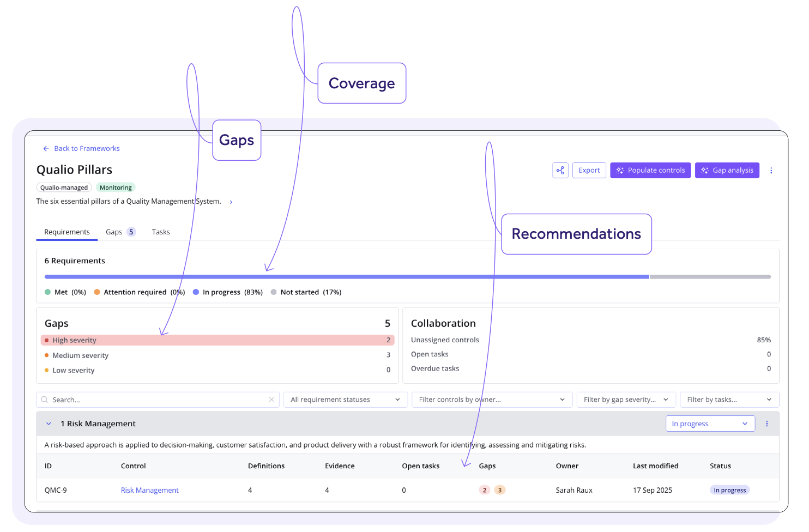Open the All requirement statuses dropdown
The width and height of the screenshot is (809, 532).
tap(345, 400)
